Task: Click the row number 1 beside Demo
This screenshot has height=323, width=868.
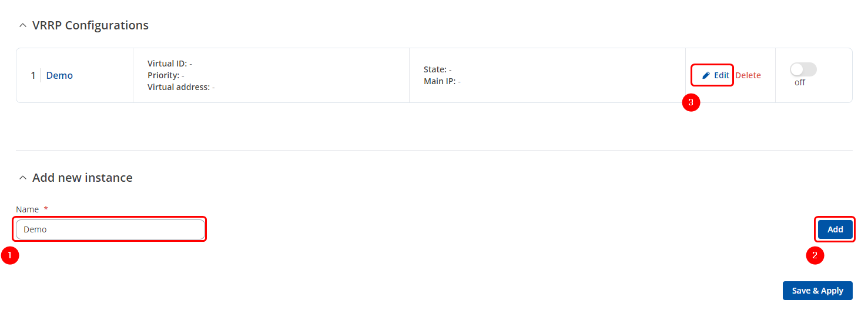Action: pyautogui.click(x=33, y=75)
